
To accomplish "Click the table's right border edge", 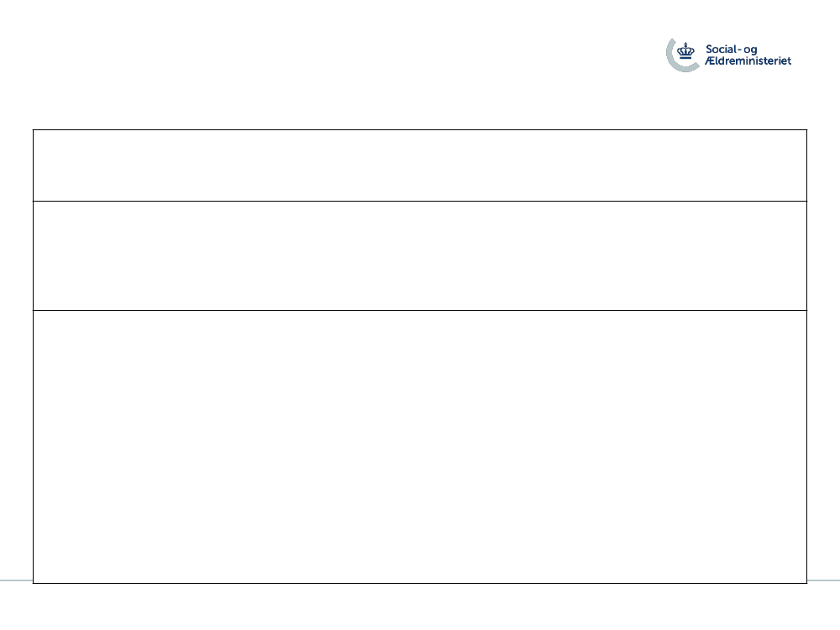I will (806, 356).
